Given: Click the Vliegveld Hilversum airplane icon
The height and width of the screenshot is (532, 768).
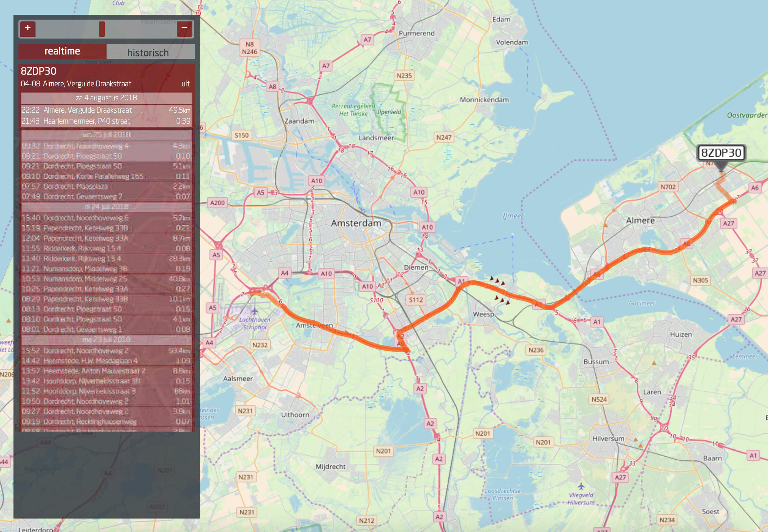Looking at the screenshot, I should (581, 486).
